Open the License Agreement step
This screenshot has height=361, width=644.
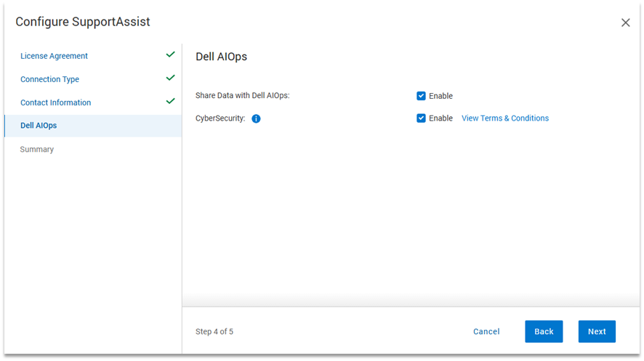tap(54, 56)
